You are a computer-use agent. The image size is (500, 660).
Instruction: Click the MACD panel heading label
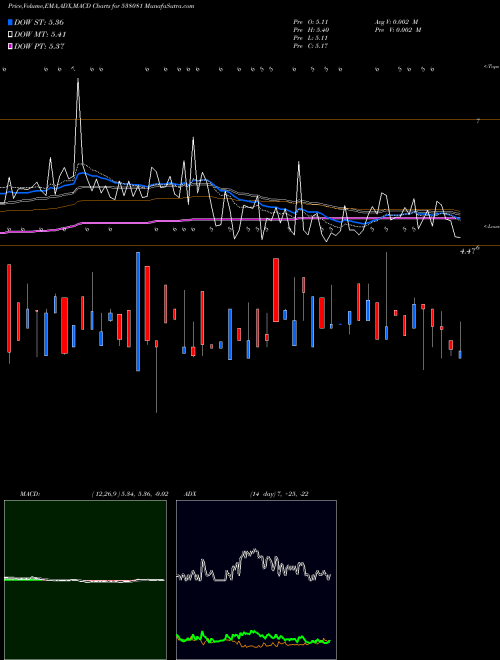[x=30, y=494]
